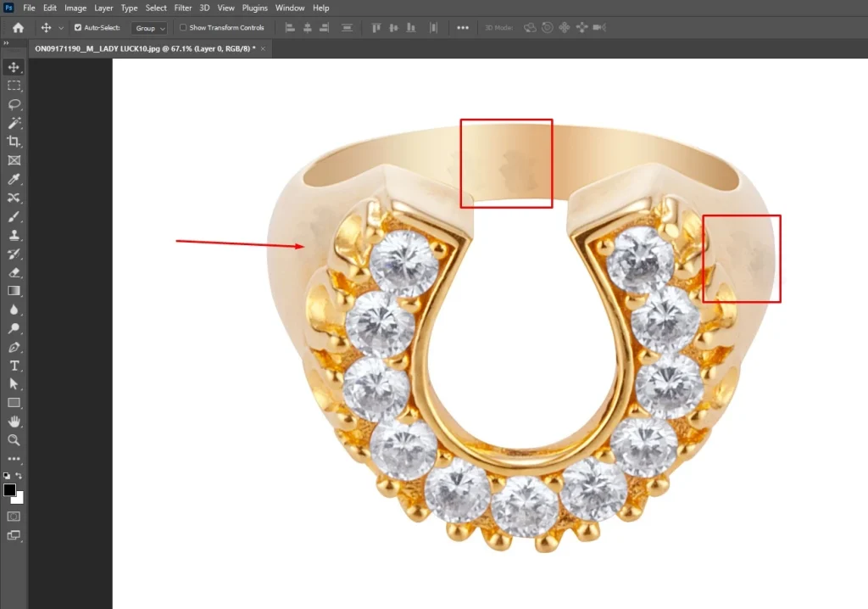The width and height of the screenshot is (868, 609).
Task: Pick the Eyedropper tool
Action: pyautogui.click(x=14, y=179)
